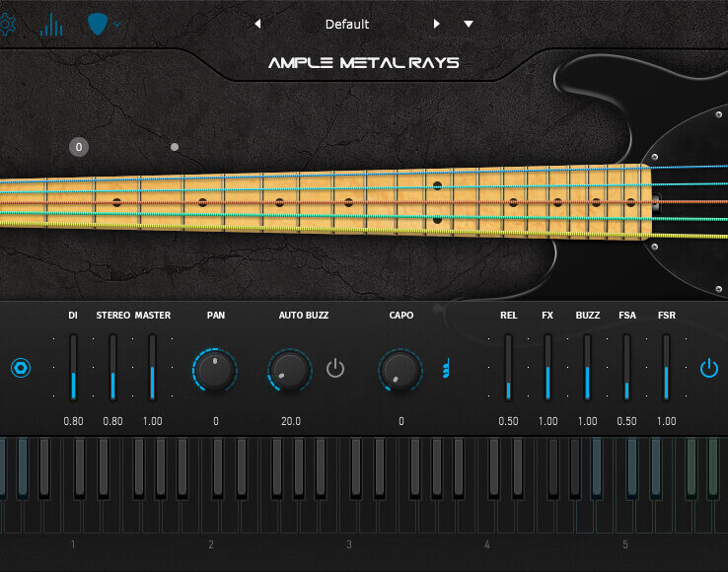Viewport: 728px width, 572px height.
Task: Adjust the DI volume slider
Action: coord(73,367)
